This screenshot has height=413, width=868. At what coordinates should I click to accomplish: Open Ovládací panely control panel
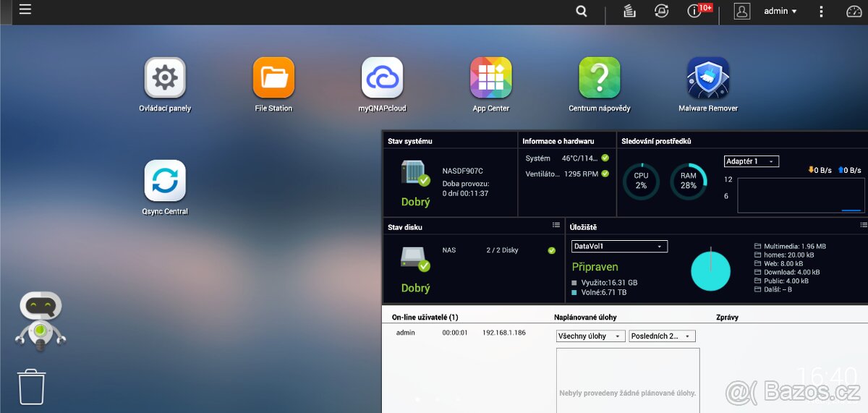(x=165, y=77)
